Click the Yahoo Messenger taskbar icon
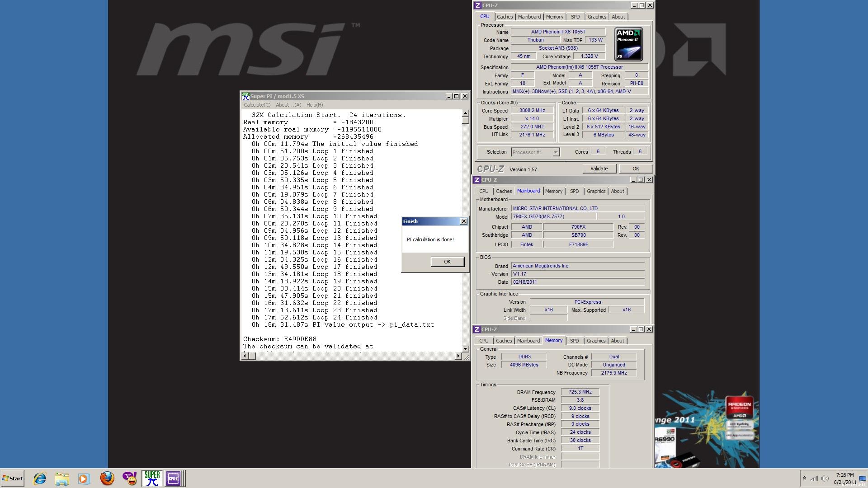Image resolution: width=868 pixels, height=488 pixels. pos(129,479)
